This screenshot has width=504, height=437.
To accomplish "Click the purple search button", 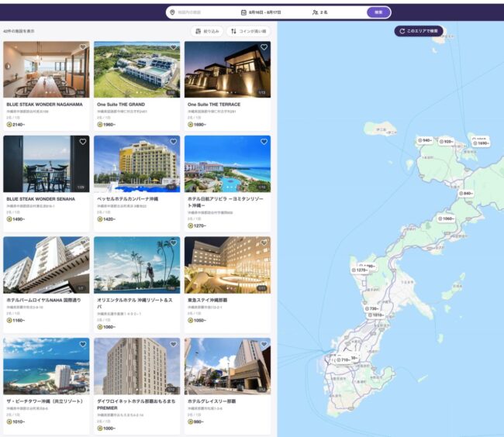I will point(378,12).
